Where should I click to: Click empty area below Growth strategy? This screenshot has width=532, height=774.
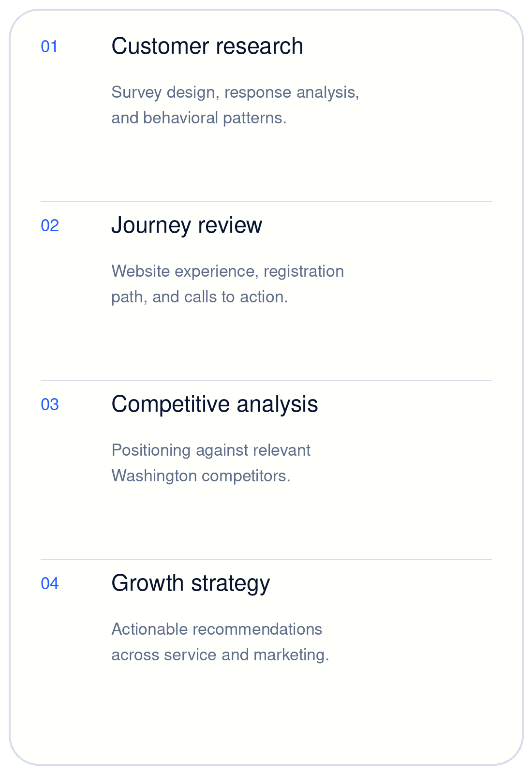[266, 711]
